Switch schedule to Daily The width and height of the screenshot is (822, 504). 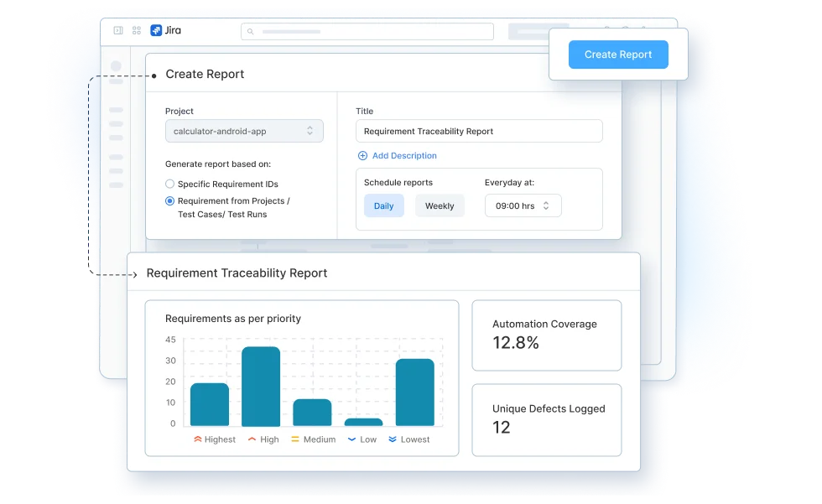click(x=383, y=205)
